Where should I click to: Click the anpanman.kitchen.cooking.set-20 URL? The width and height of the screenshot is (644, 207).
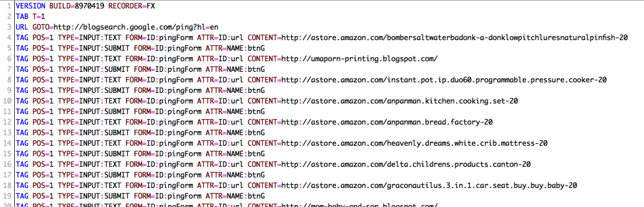coord(400,100)
